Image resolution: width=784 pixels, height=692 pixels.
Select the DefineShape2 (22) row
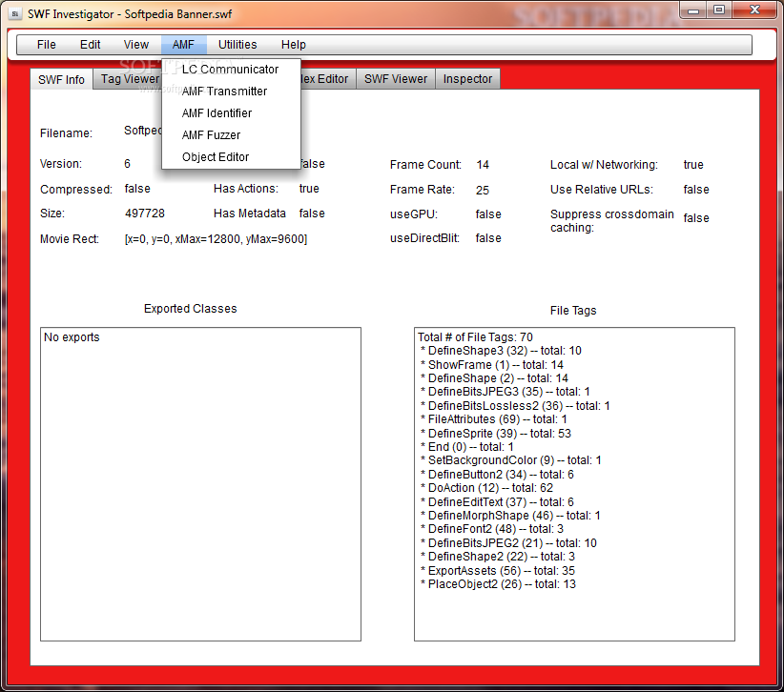498,557
